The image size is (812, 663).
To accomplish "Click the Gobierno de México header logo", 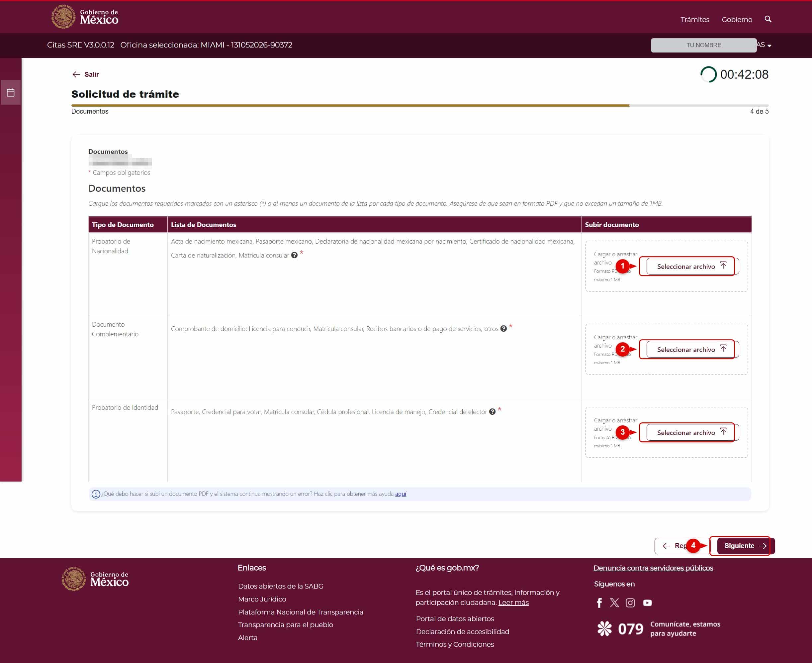I will click(x=85, y=17).
